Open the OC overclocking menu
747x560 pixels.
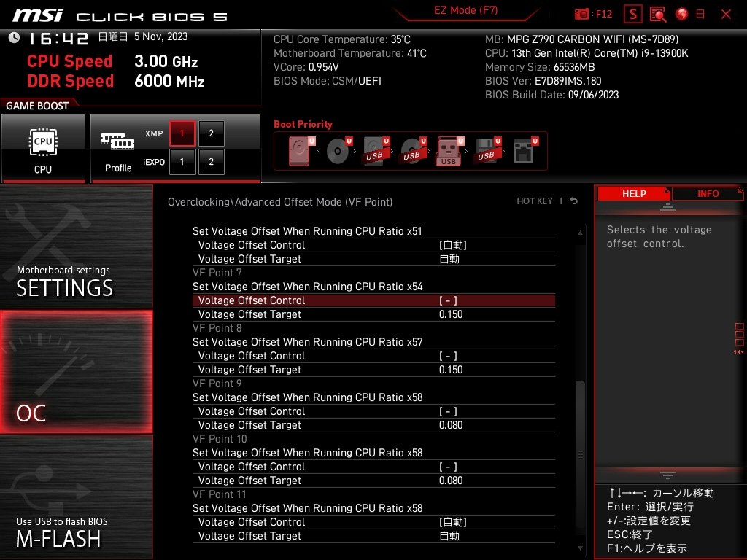click(76, 372)
